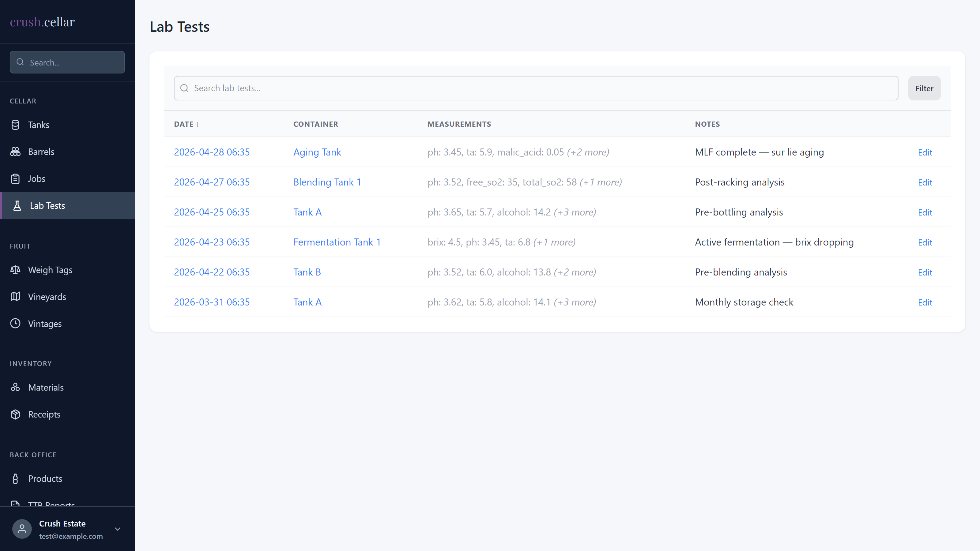Go to Products menu item
This screenshot has height=551, width=980.
coord(67,479)
